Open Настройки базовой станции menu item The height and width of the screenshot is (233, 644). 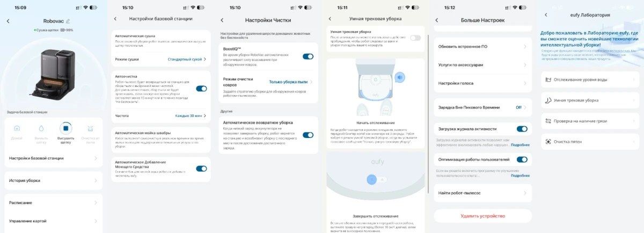coord(53,158)
